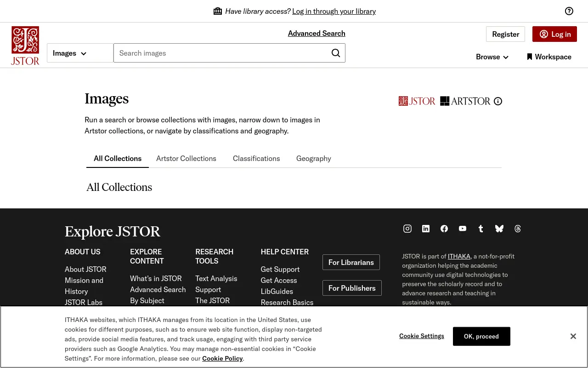Open JSTOR Labs footer link
Image resolution: width=588 pixels, height=368 pixels.
point(84,302)
